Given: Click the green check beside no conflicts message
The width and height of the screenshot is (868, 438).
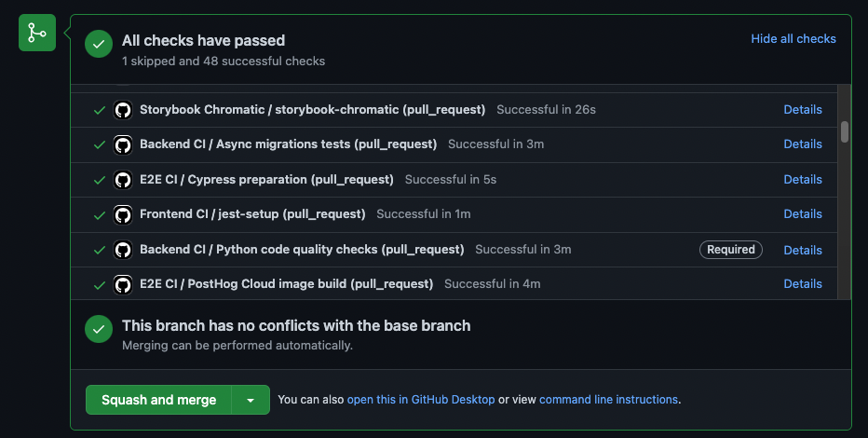Looking at the screenshot, I should (99, 330).
